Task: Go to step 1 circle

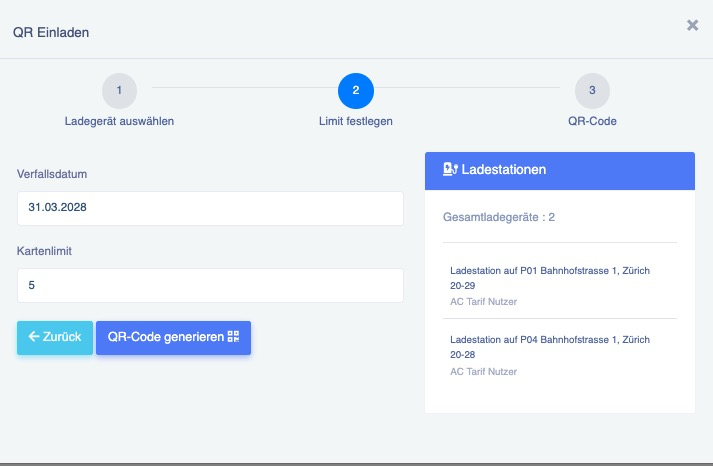Action: 119,90
